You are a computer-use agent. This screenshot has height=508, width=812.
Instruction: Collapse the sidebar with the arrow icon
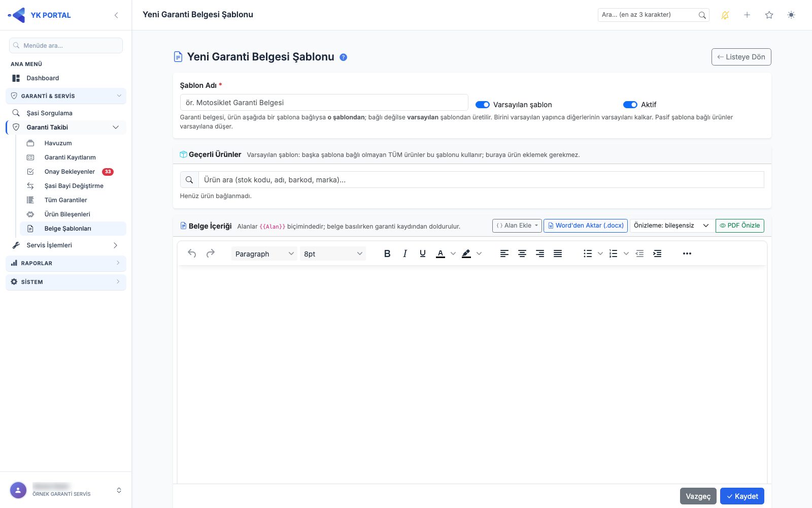coord(116,15)
